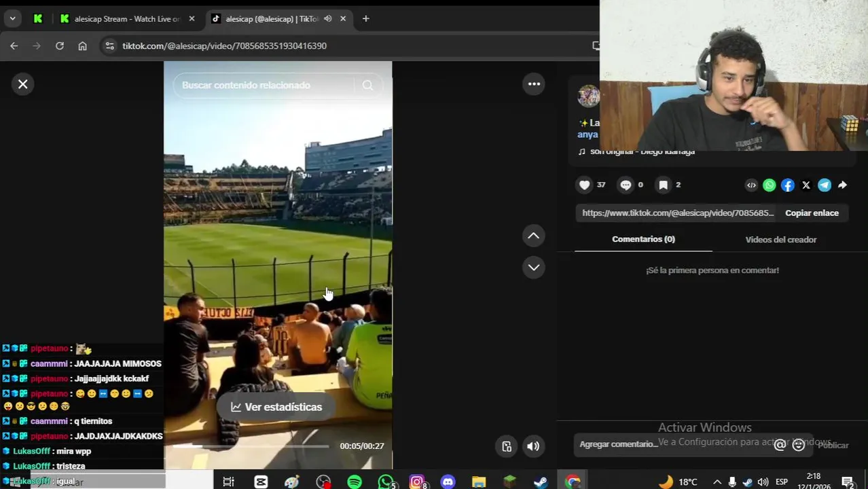Share video to Facebook

coord(788,185)
